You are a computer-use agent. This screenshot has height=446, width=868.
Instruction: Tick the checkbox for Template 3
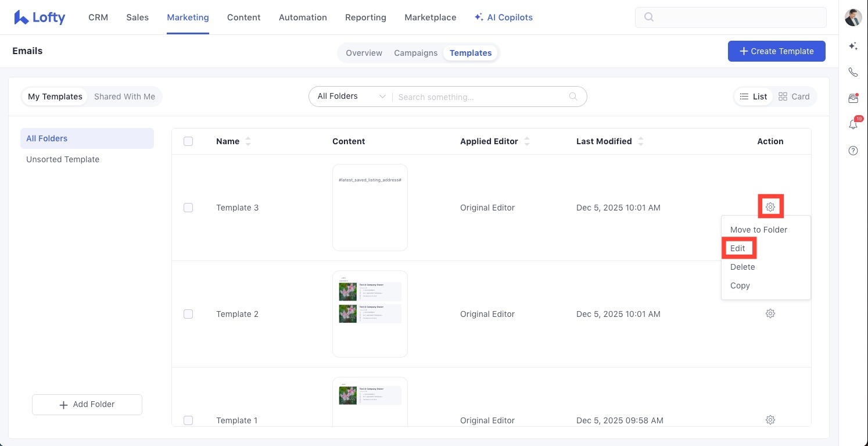(x=188, y=208)
